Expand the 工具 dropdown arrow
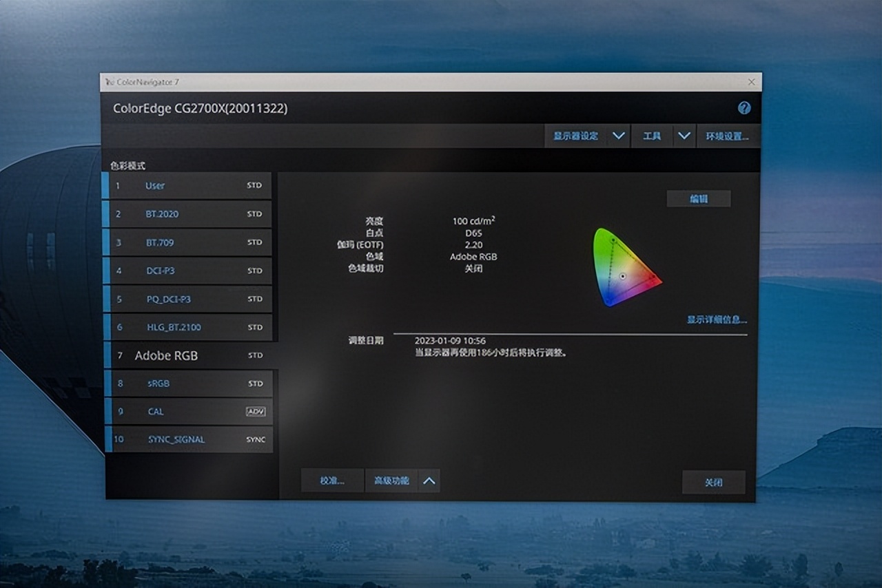882x588 pixels. coord(684,136)
